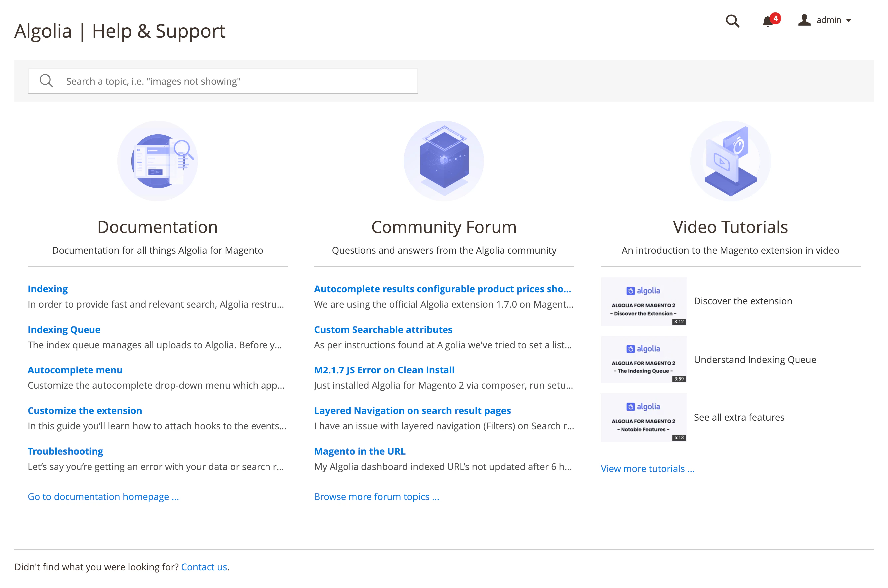The height and width of the screenshot is (588, 888).
Task: Open the Browse more forum topics list
Action: point(377,496)
